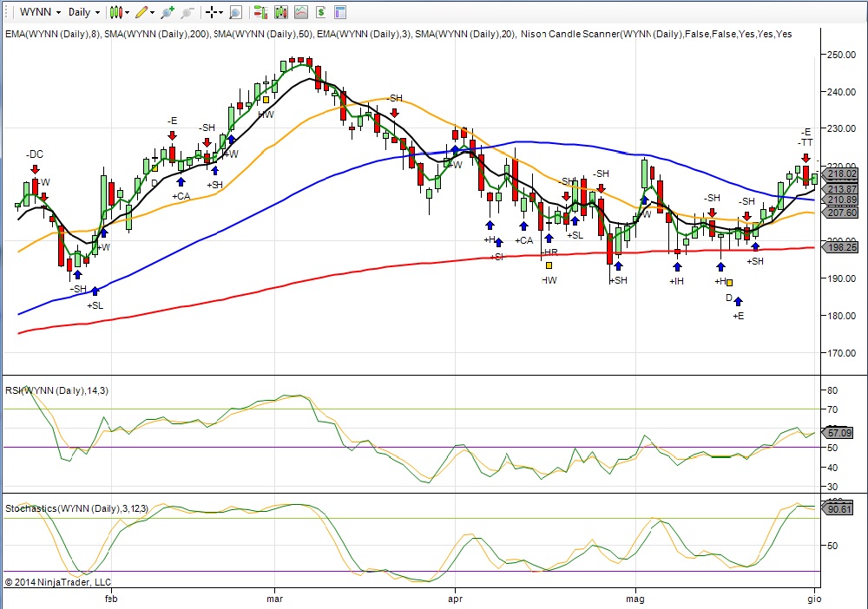Click the candlestick chart style icon

(x=115, y=11)
